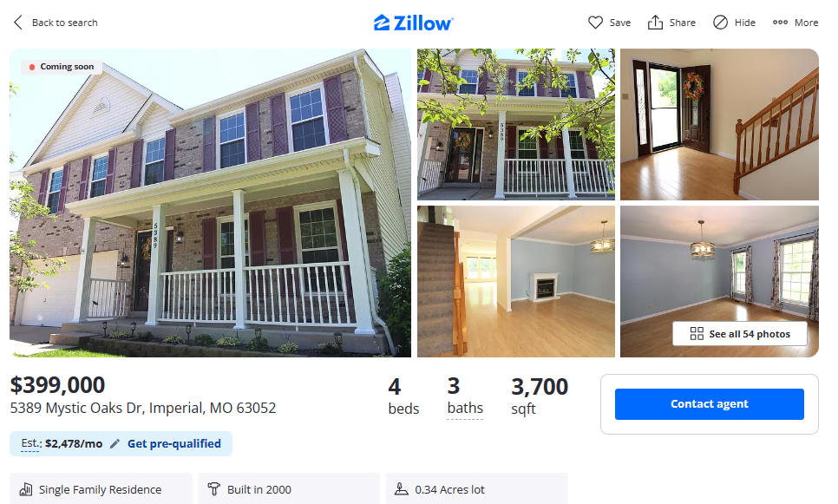Click the Built in 2000 hammer icon

[213, 489]
